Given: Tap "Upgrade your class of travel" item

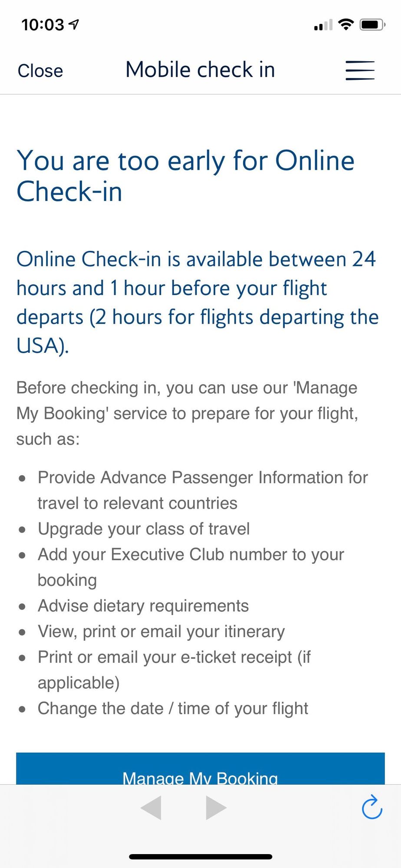Looking at the screenshot, I should 144,529.
